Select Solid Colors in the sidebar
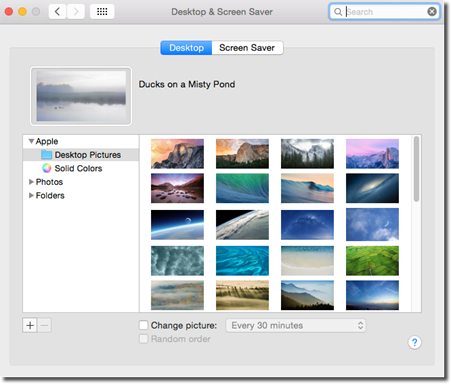Image resolution: width=451 pixels, height=384 pixels. pos(81,168)
